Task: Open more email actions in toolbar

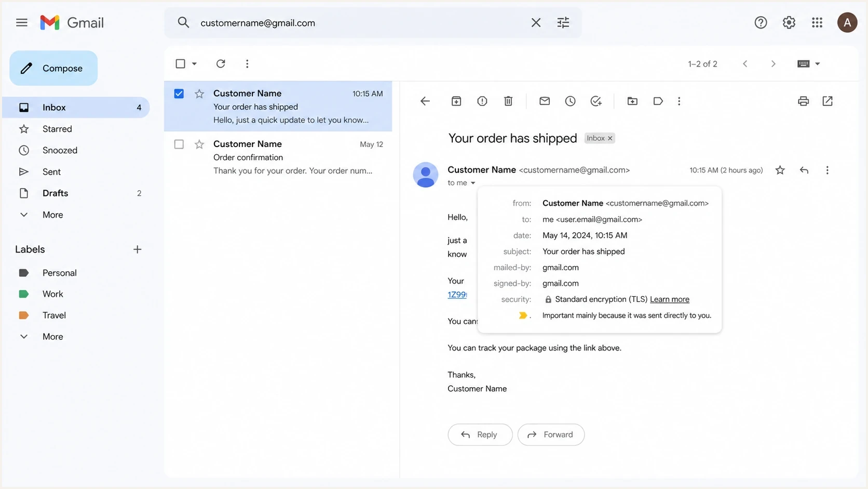Action: click(x=679, y=101)
